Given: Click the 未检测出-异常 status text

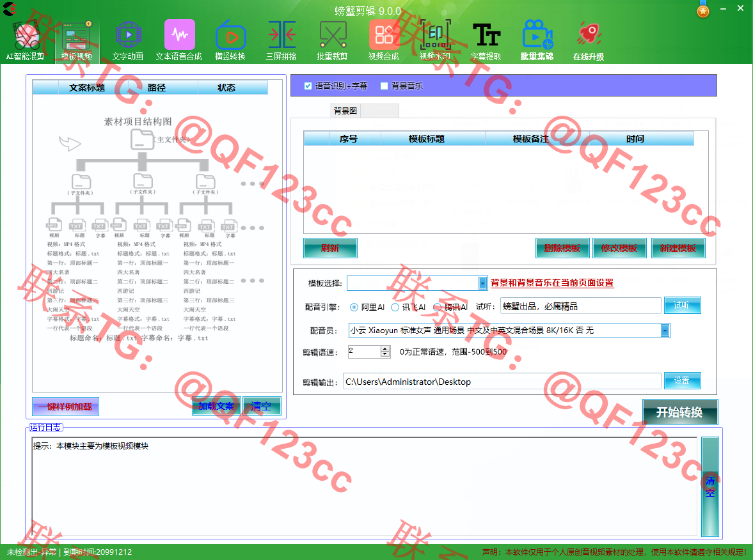Looking at the screenshot, I should tap(31, 552).
